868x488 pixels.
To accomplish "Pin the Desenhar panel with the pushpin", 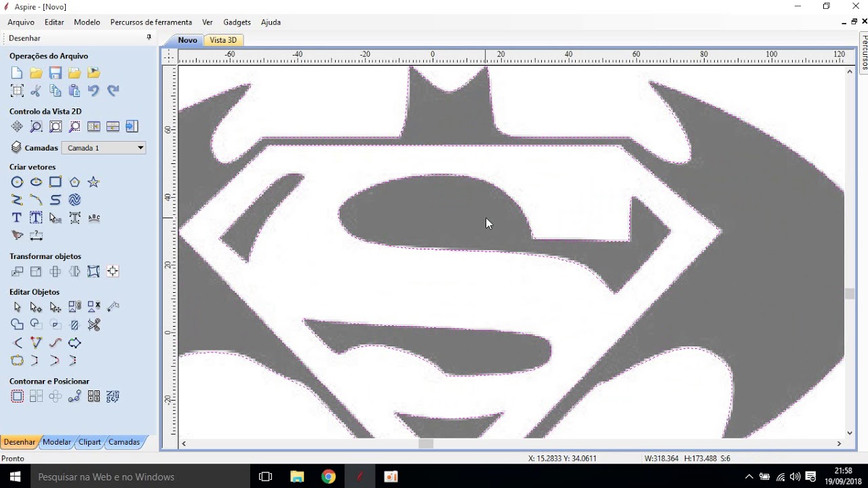I will coord(149,38).
